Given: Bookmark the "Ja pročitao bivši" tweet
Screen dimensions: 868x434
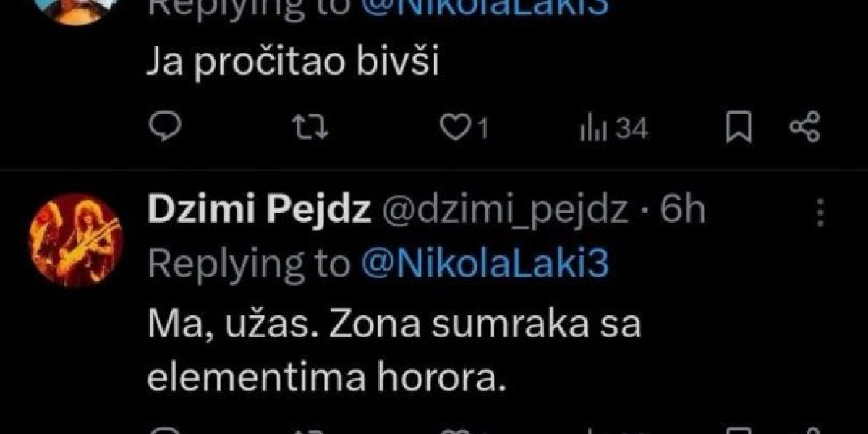Looking at the screenshot, I should (739, 129).
